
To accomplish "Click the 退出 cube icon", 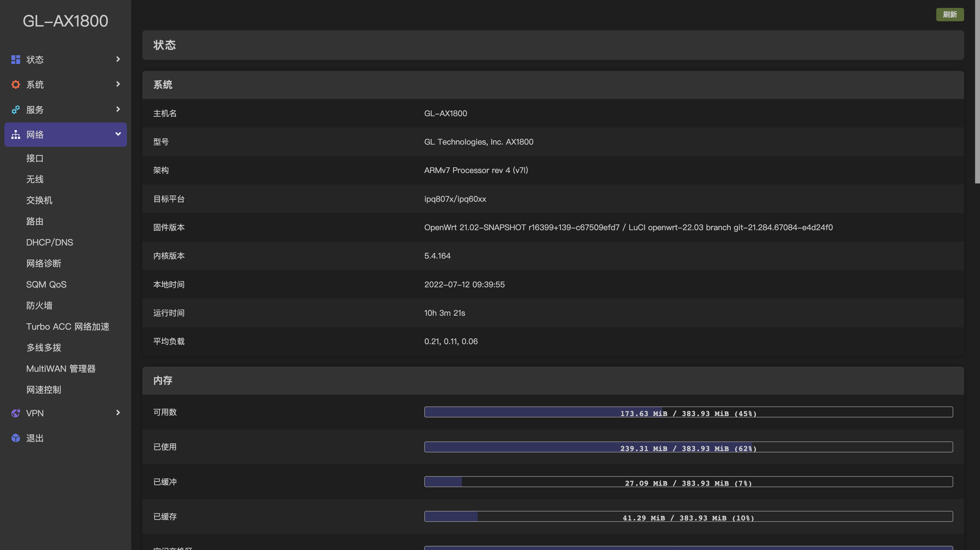I will click(x=16, y=438).
